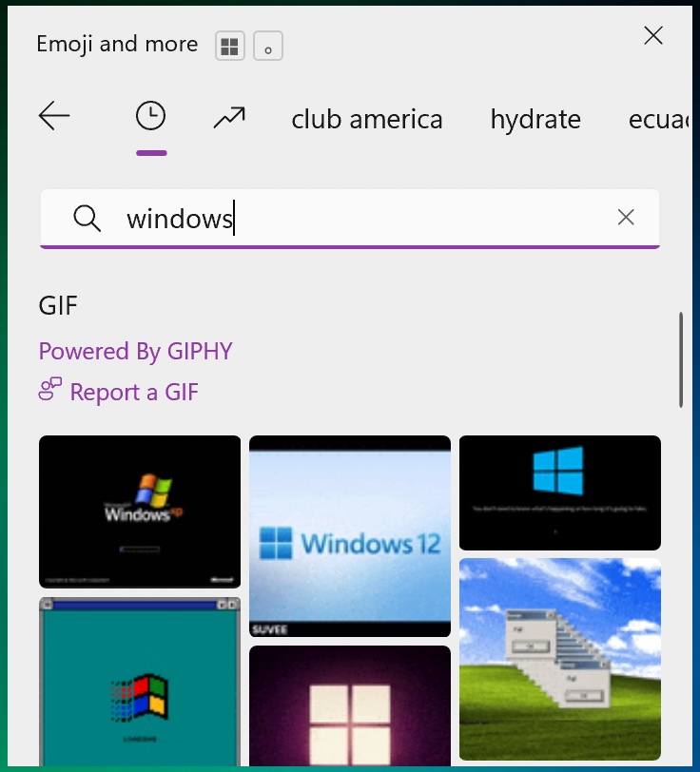Click the feedback icon beside Report a GIF
This screenshot has height=772, width=700.
[x=50, y=389]
